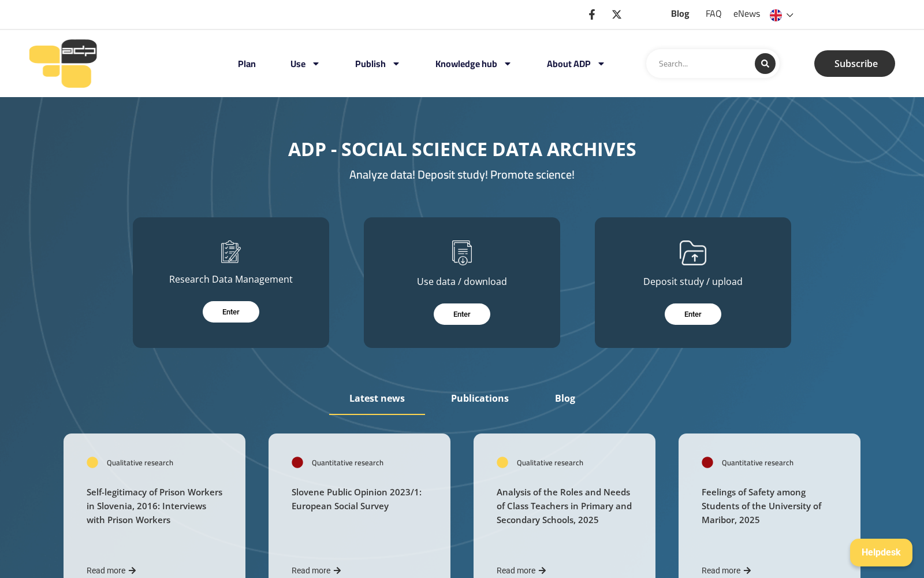
Task: Open the ADP Facebook page icon
Action: (x=592, y=14)
